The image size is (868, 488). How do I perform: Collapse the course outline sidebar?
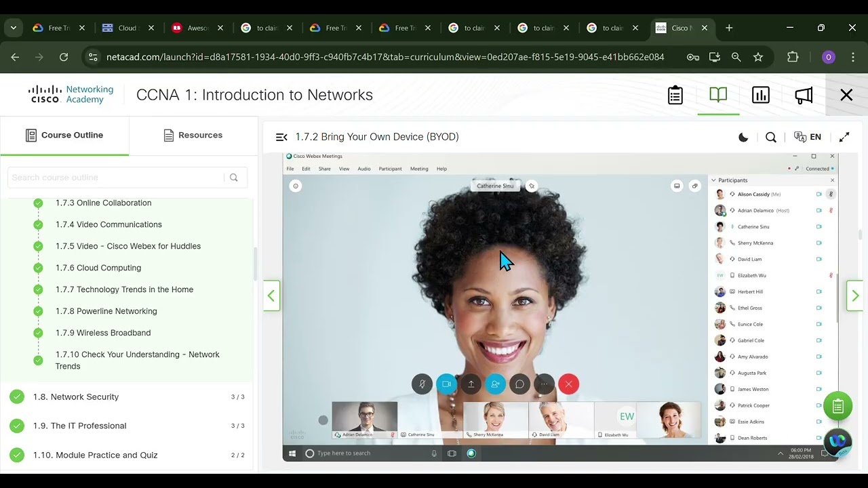coord(281,137)
